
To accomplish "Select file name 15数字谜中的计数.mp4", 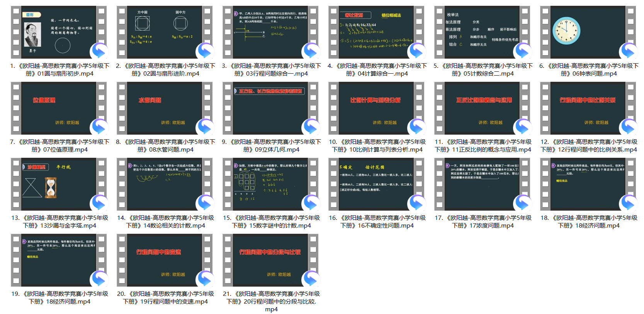I will [x=271, y=222].
